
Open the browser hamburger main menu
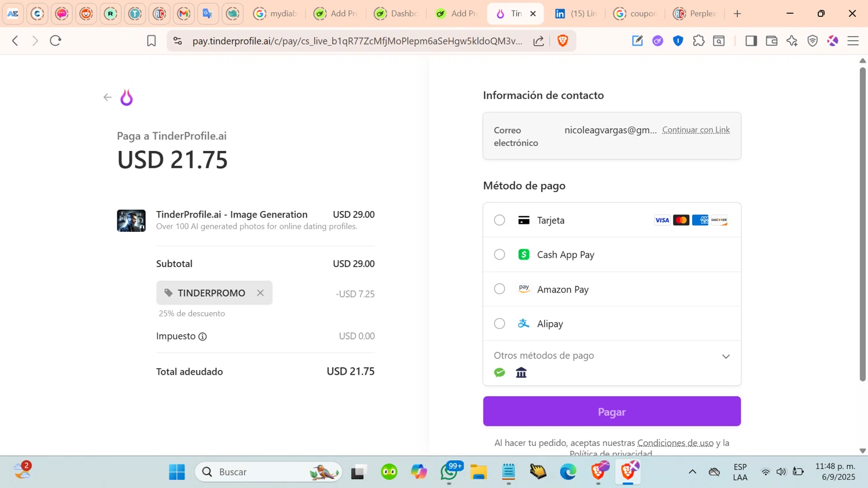tap(853, 40)
